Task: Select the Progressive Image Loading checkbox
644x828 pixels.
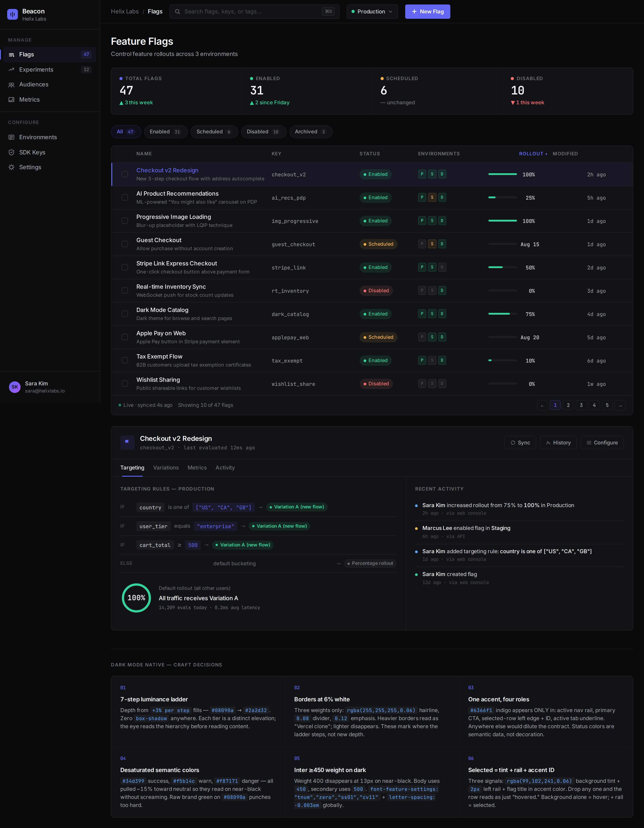Action: 125,221
